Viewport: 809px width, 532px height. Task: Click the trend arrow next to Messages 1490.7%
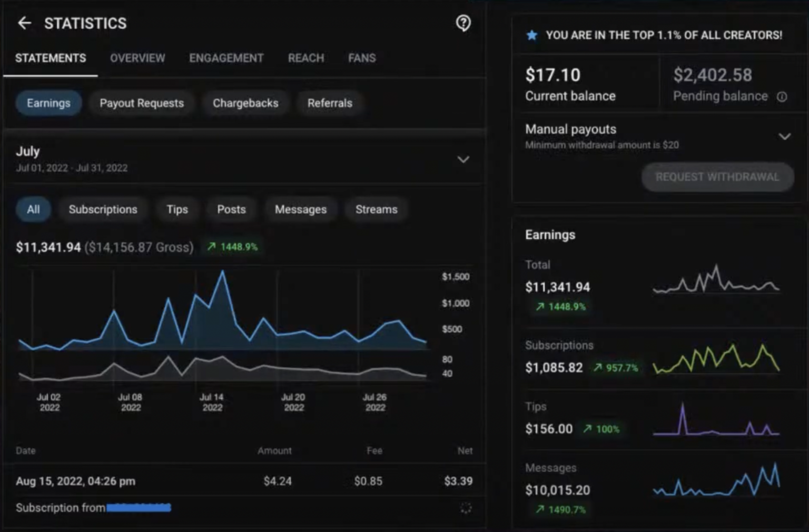pyautogui.click(x=540, y=509)
